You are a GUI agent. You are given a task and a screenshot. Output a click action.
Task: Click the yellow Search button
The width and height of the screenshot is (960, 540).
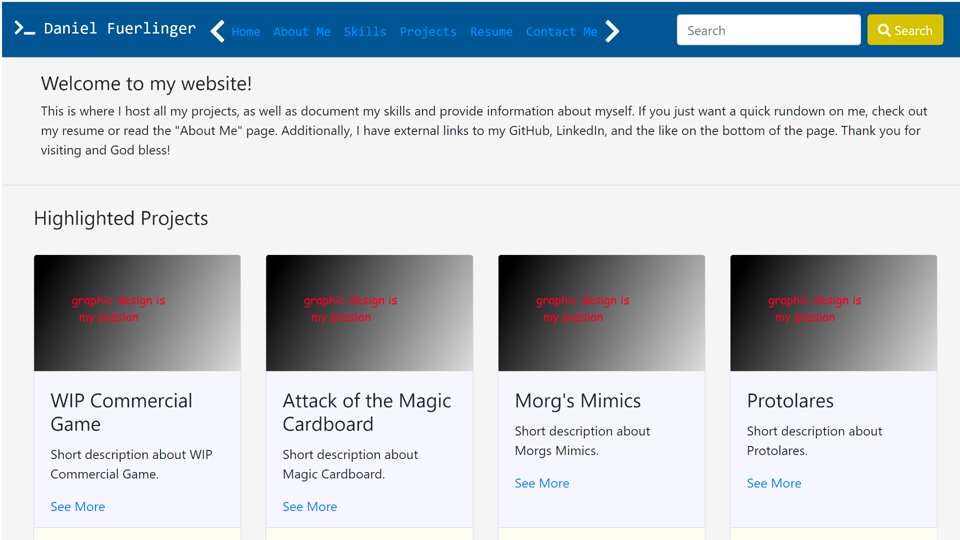[905, 30]
